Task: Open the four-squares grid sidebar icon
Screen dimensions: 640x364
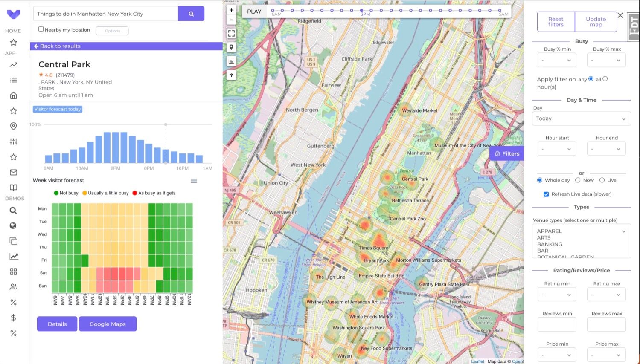Action: (x=14, y=272)
